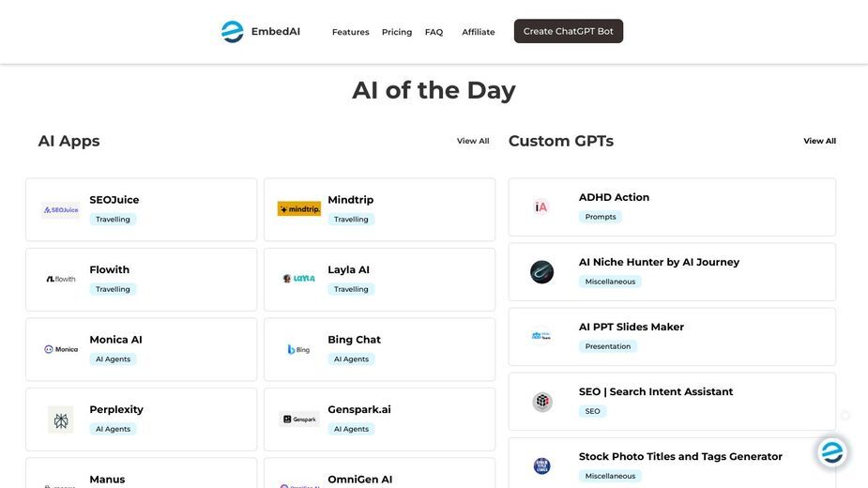Click the Create ChatGPT Bot button
The image size is (868, 488).
[x=569, y=31]
